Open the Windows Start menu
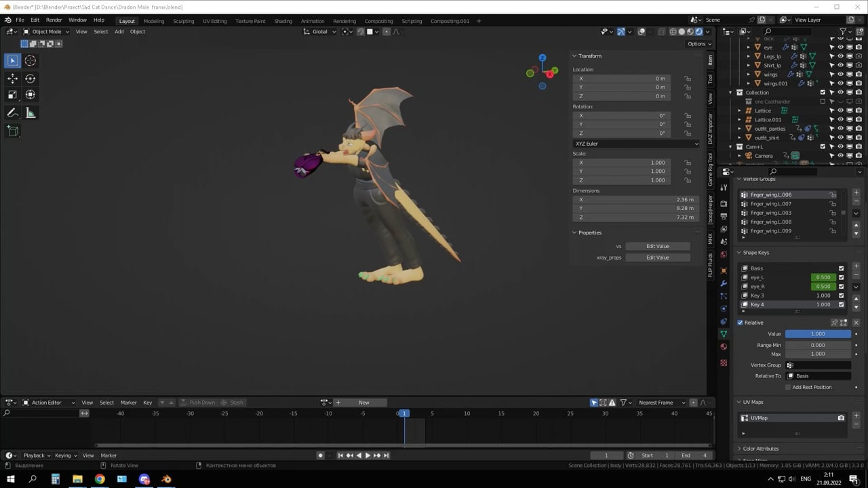The width and height of the screenshot is (868, 488). (x=11, y=479)
